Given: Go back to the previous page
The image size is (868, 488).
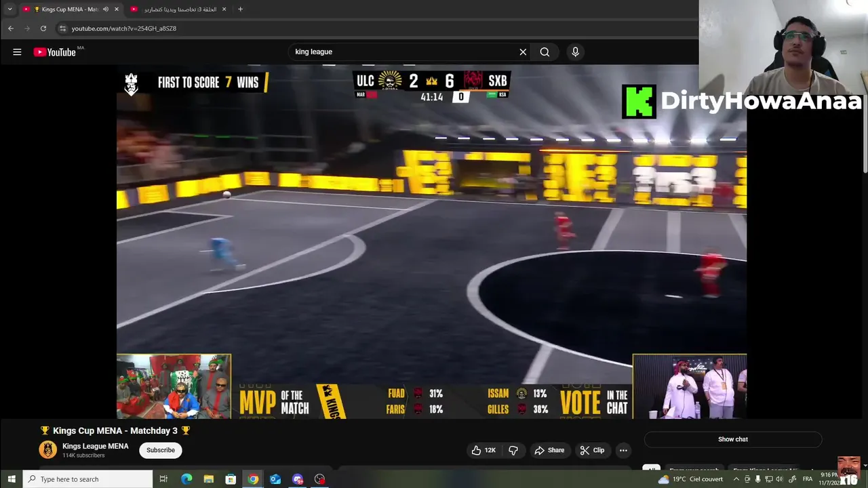Looking at the screenshot, I should click(x=10, y=28).
